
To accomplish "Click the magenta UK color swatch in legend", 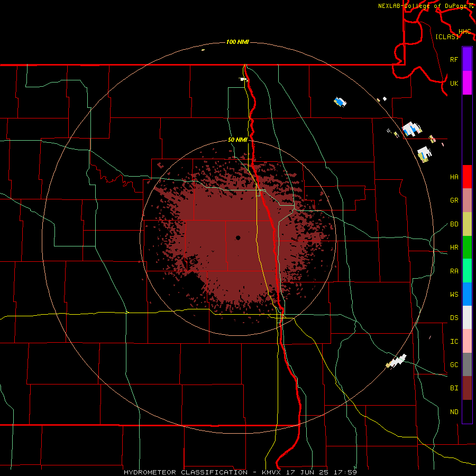I will (467, 83).
